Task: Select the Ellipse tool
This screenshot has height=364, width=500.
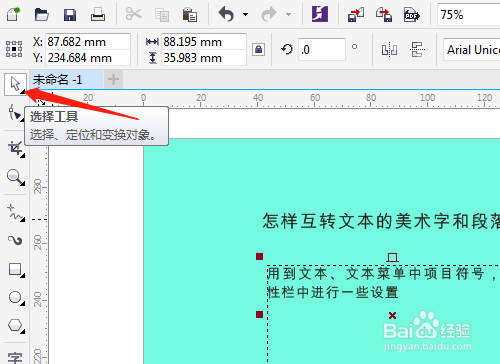Action: (x=16, y=298)
